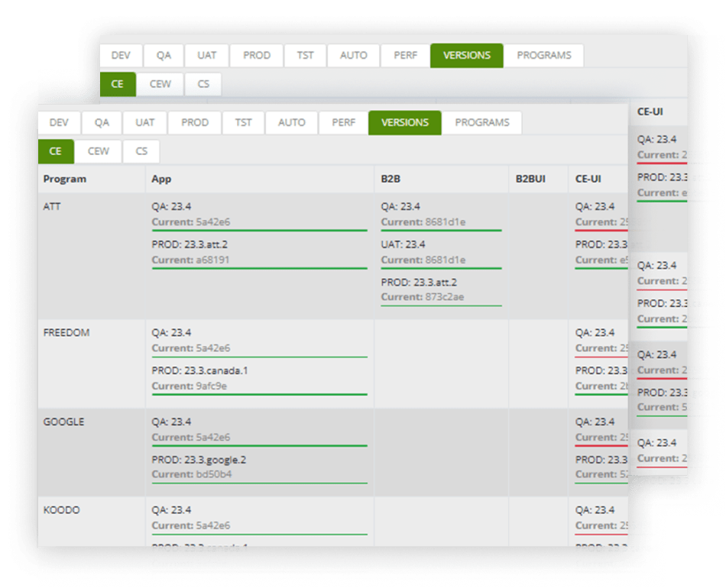This screenshot has height=588, width=726.
Task: Select the KOODO program row label
Action: point(62,510)
